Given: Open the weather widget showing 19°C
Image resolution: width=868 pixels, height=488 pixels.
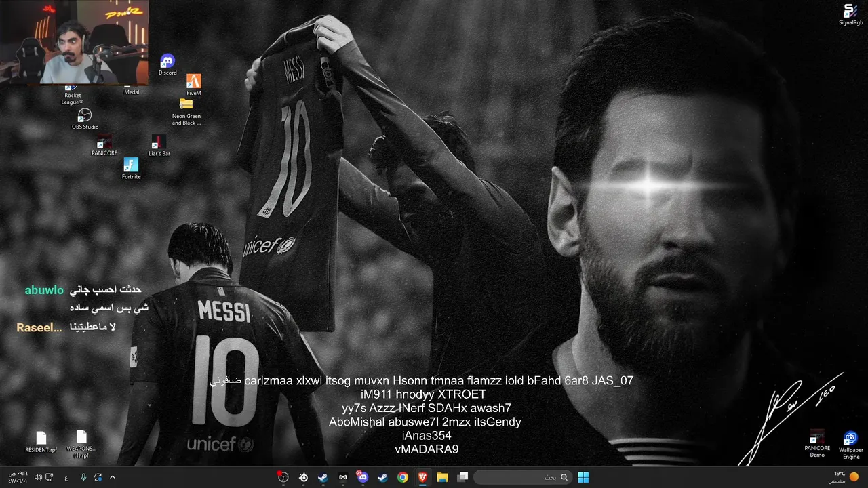Looking at the screenshot, I should pos(844,477).
